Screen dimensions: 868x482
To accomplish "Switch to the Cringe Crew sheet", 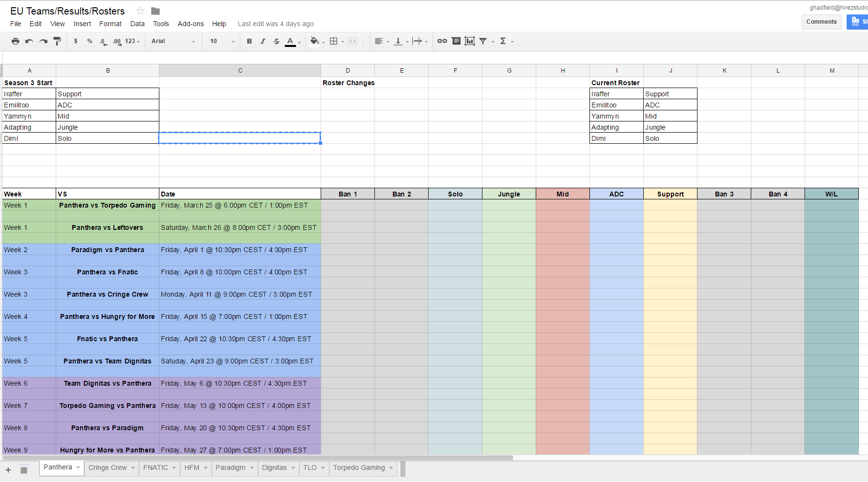I will point(108,468).
